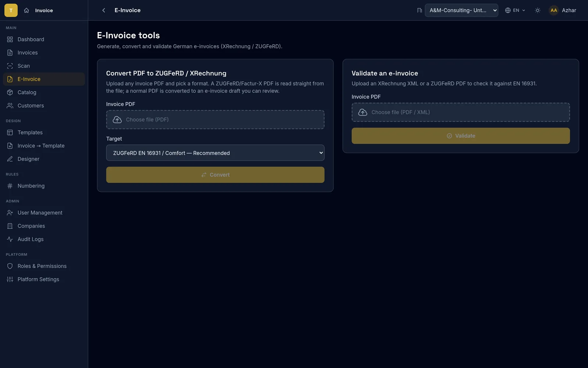Click the Roles & Permissions shield icon

coord(10,266)
